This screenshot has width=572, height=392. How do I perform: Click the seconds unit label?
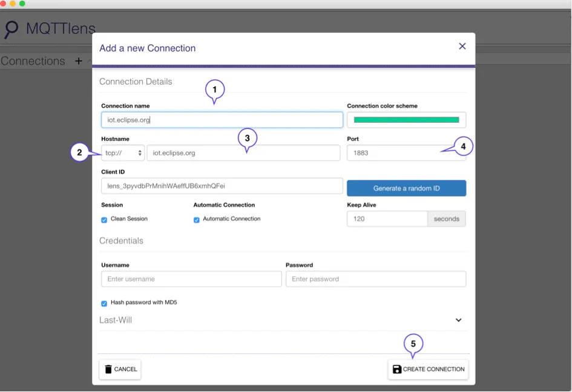tap(447, 219)
